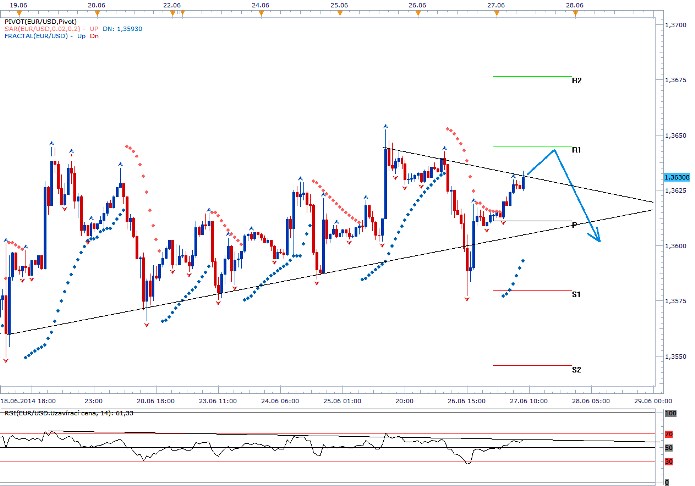Select the R1 pivot resistance label
The height and width of the screenshot is (486, 695).
click(576, 149)
